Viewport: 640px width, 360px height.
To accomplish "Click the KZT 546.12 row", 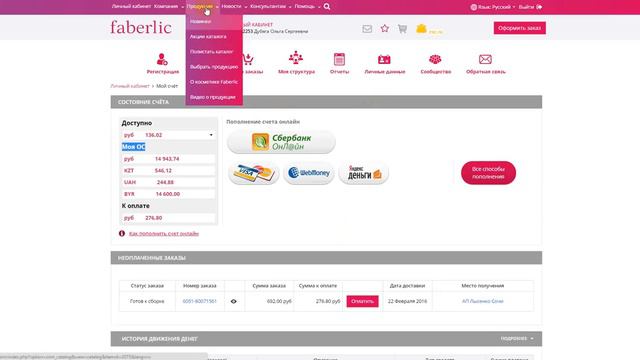I will click(168, 170).
